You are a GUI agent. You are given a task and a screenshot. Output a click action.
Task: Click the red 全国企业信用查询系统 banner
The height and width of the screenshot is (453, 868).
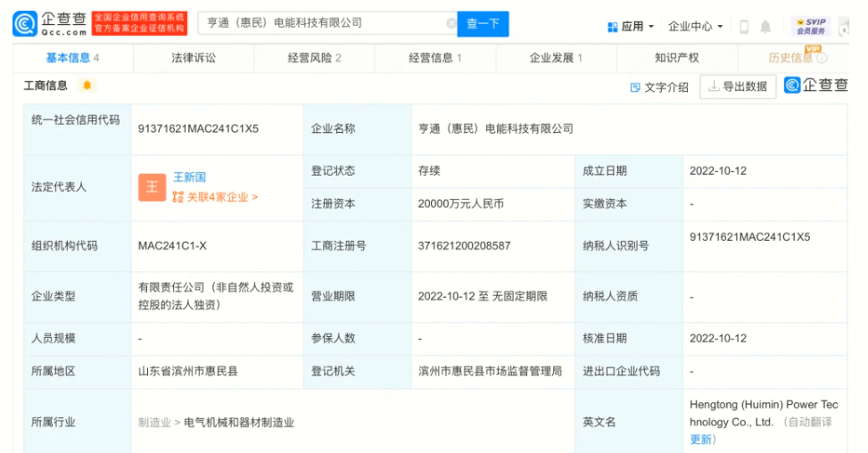tap(139, 23)
